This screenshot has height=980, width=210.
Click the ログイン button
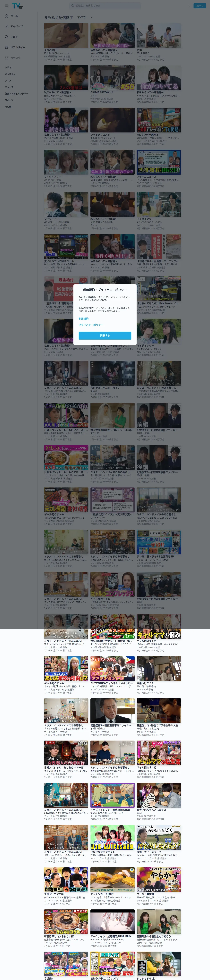(x=200, y=6)
